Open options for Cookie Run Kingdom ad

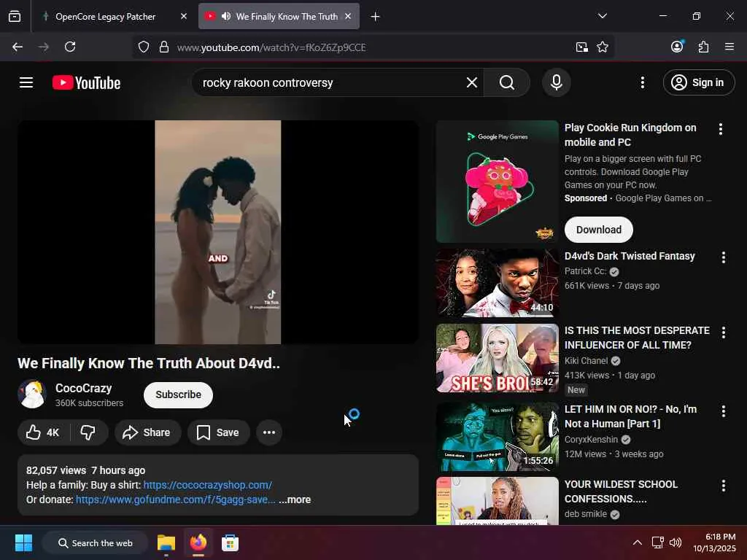click(720, 128)
